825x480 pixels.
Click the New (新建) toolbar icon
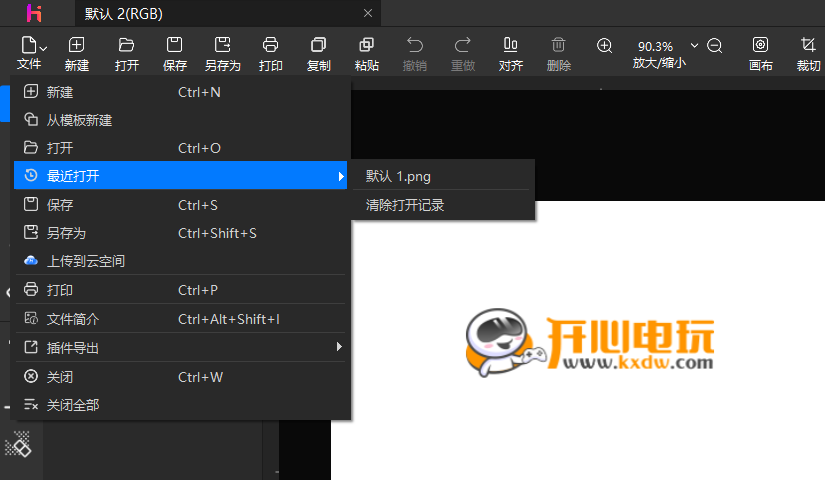pos(76,45)
